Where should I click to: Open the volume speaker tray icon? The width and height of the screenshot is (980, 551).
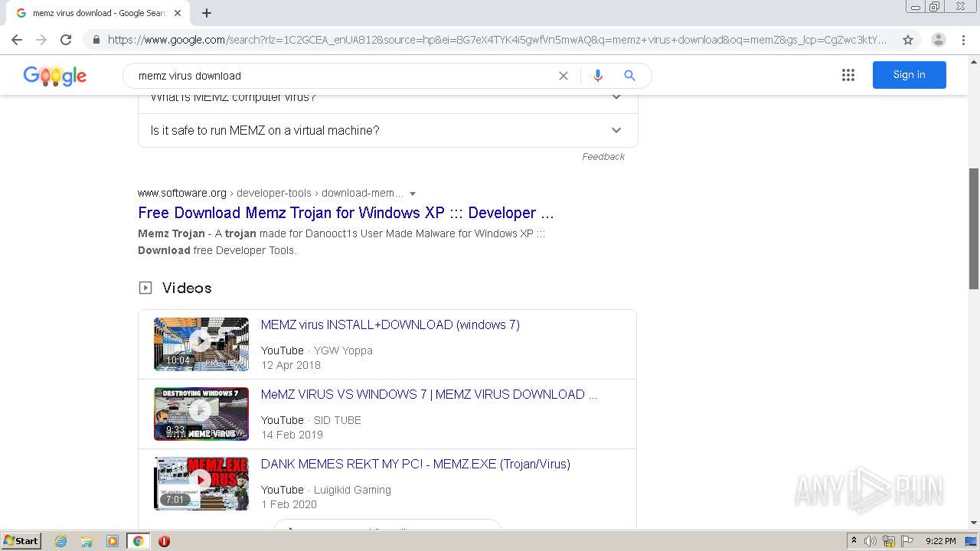pyautogui.click(x=871, y=541)
